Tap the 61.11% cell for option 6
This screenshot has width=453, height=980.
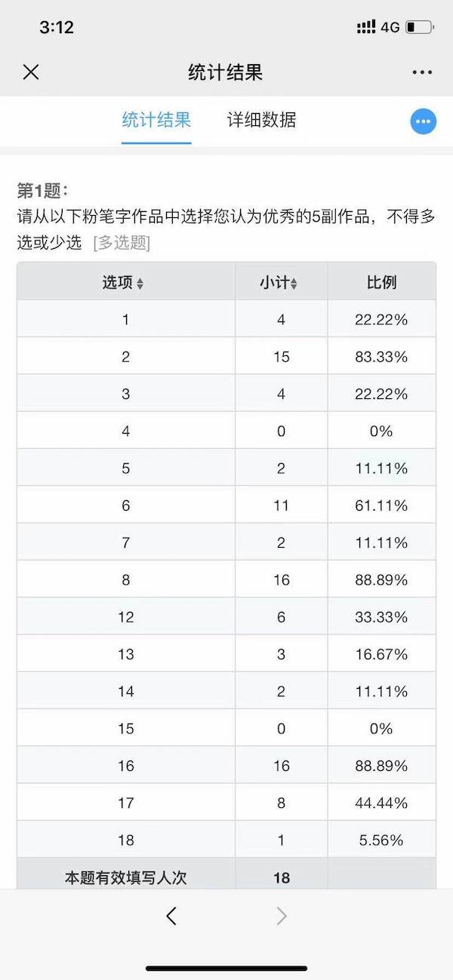pyautogui.click(x=381, y=505)
